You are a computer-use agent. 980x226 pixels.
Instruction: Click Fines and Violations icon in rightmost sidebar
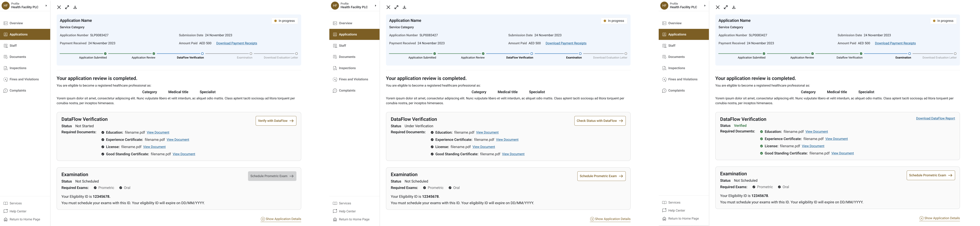point(664,79)
